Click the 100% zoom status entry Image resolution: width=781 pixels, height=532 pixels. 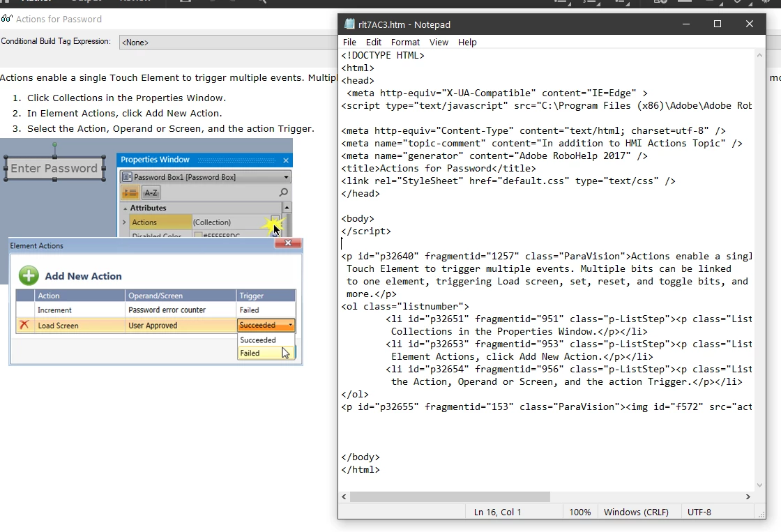[x=579, y=512]
